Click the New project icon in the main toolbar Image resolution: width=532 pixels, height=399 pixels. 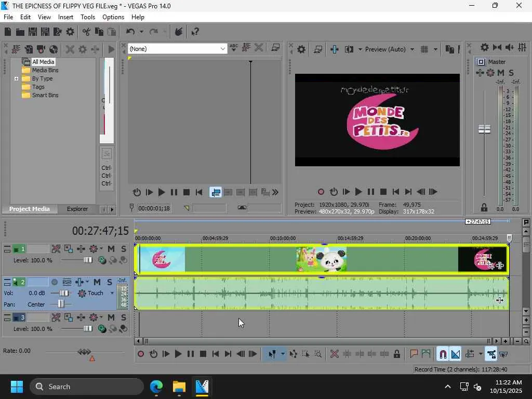click(8, 32)
